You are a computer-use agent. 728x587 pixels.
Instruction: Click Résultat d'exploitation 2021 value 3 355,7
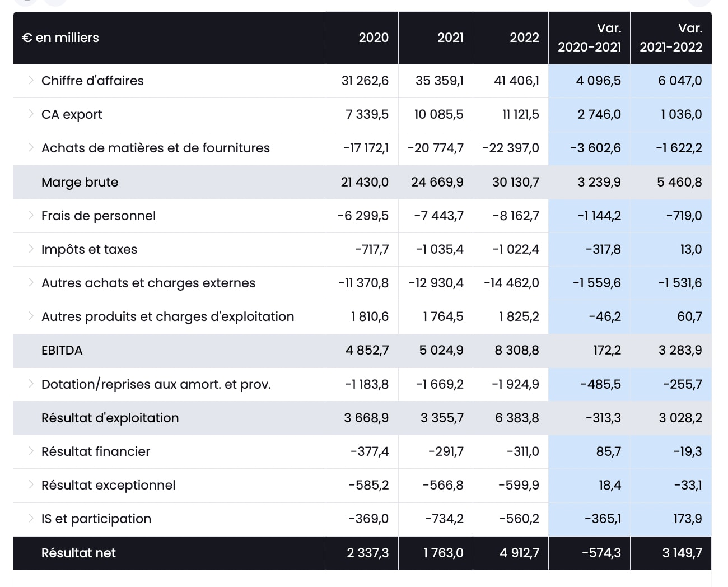click(442, 418)
